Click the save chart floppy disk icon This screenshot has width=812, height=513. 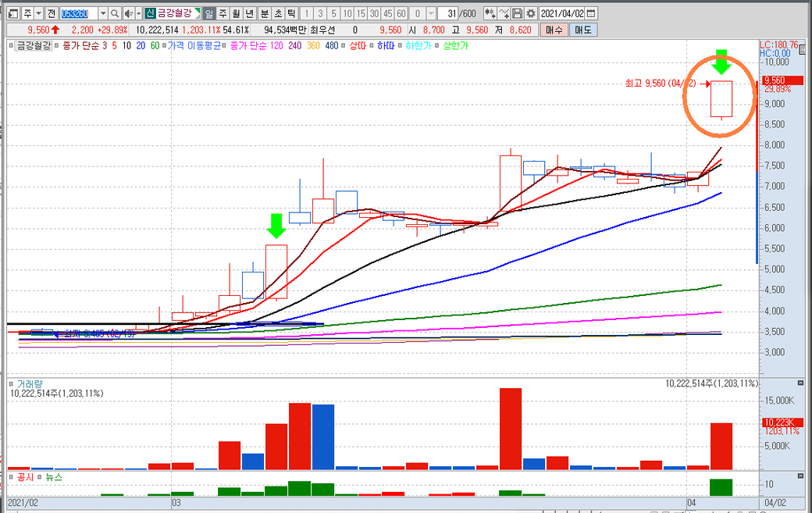(517, 14)
